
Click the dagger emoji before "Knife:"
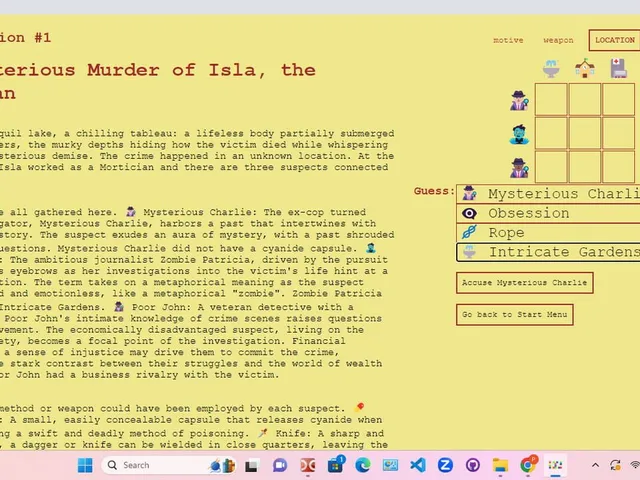pyautogui.click(x=263, y=433)
